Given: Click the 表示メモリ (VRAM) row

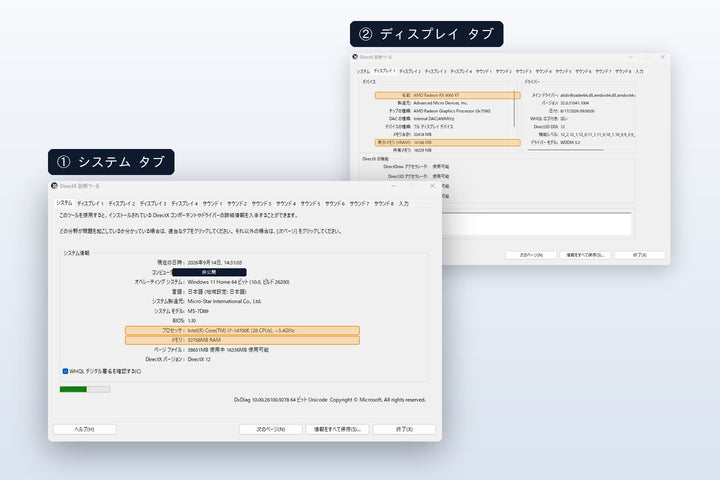Looking at the screenshot, I should 447,142.
